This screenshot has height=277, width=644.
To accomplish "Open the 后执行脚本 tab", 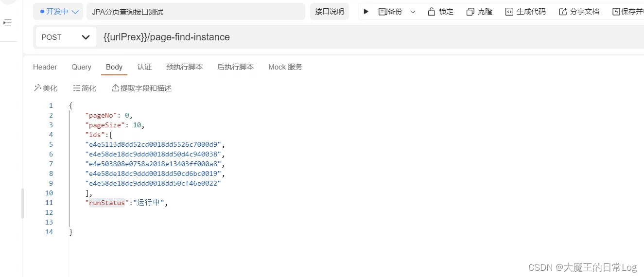I will [x=236, y=67].
